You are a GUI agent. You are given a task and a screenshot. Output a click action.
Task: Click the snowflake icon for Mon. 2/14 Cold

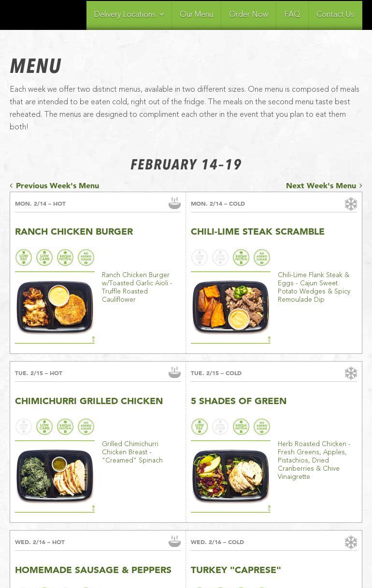(351, 204)
